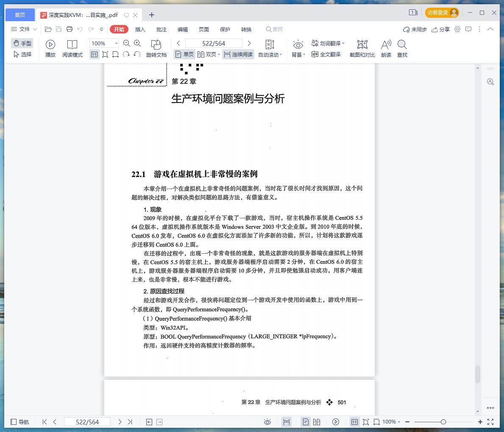Collapse ribbon with top-right chevron

[x=490, y=29]
